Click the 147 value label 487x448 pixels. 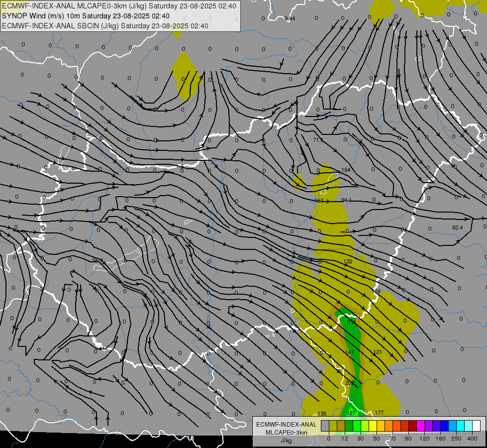[x=349, y=352]
